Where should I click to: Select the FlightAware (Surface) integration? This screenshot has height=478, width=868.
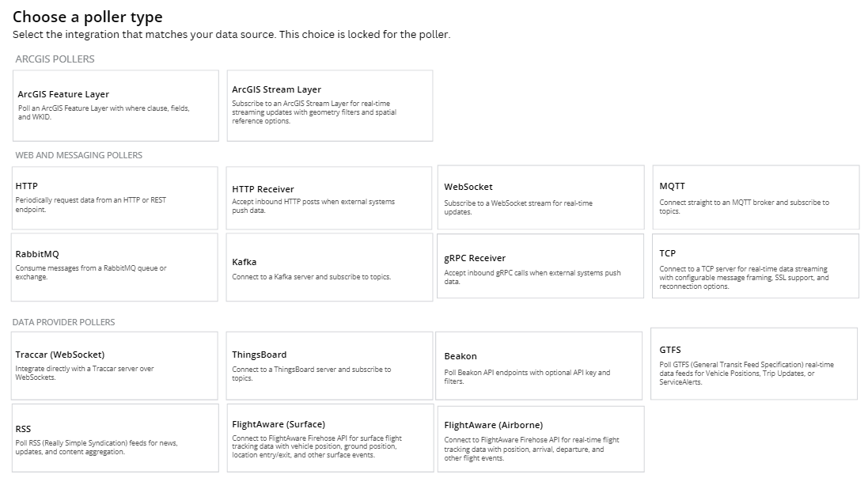[x=329, y=438]
